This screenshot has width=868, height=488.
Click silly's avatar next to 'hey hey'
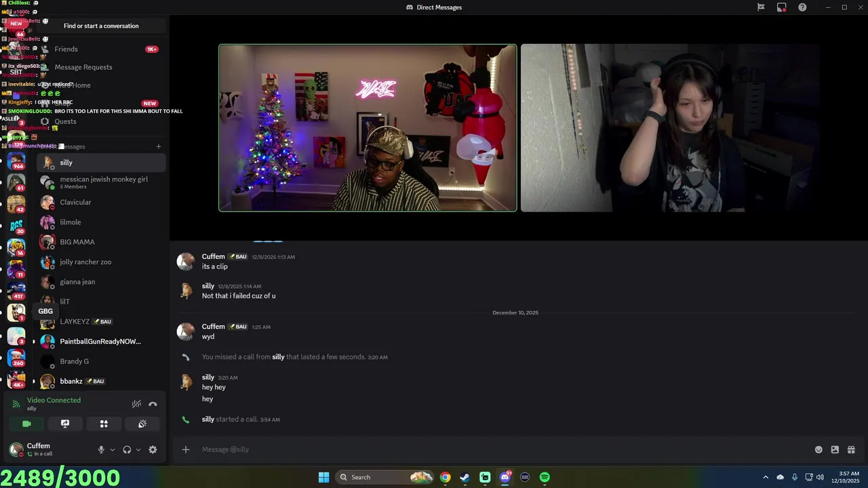point(186,382)
